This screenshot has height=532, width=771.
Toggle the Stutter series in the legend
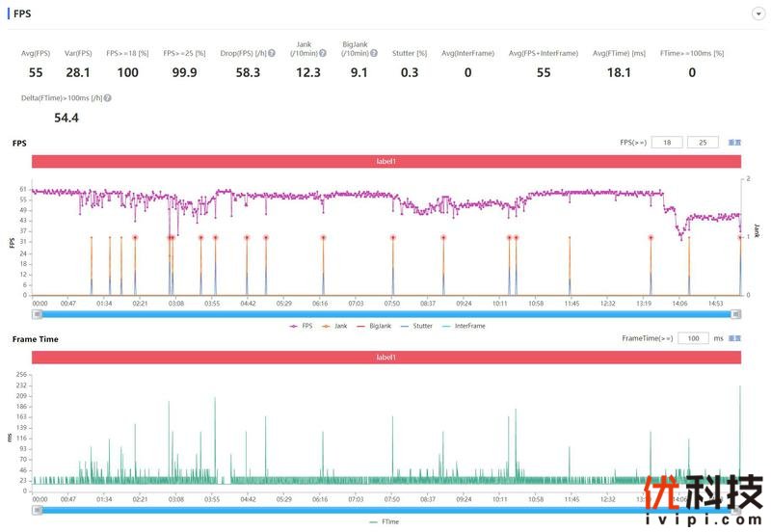pos(421,326)
